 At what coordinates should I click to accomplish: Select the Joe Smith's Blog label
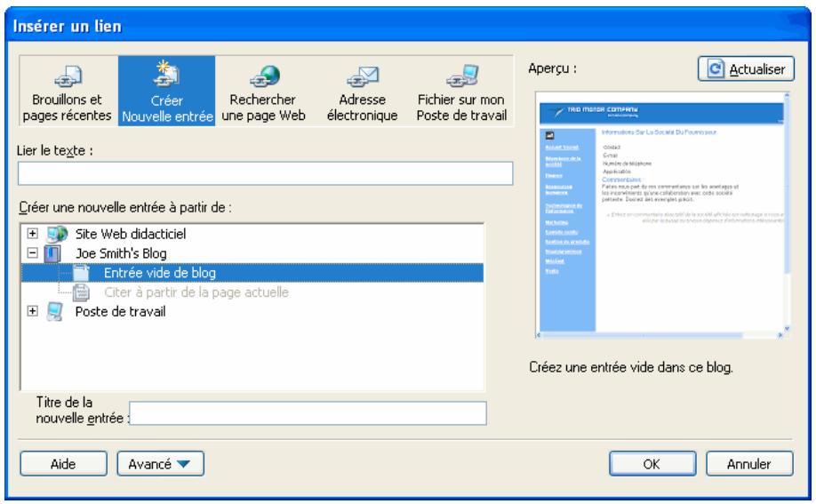pyautogui.click(x=121, y=253)
